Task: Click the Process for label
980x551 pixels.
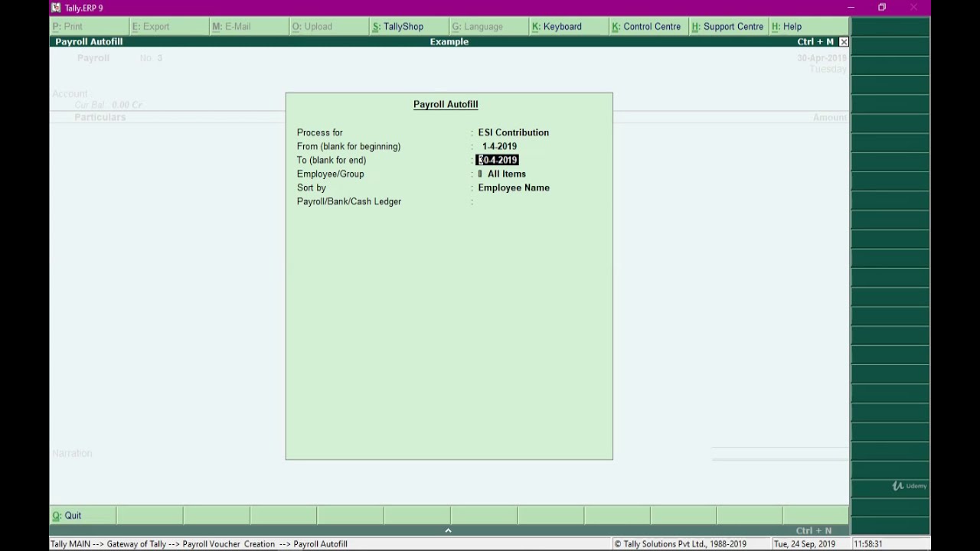Action: click(x=319, y=132)
